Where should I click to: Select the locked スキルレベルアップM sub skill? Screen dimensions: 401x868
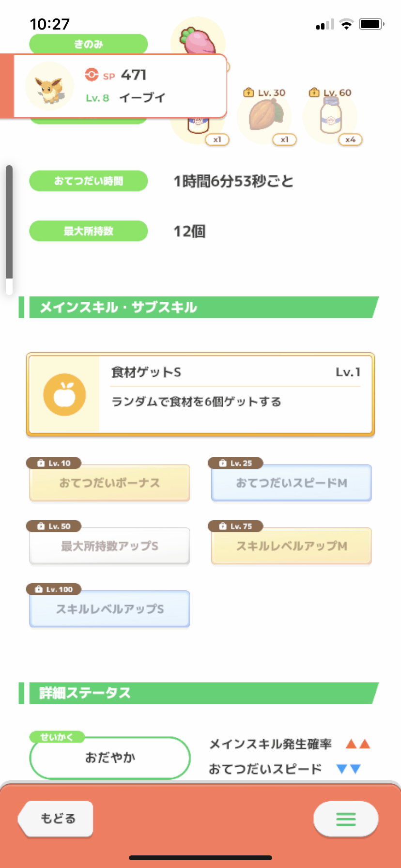(292, 546)
